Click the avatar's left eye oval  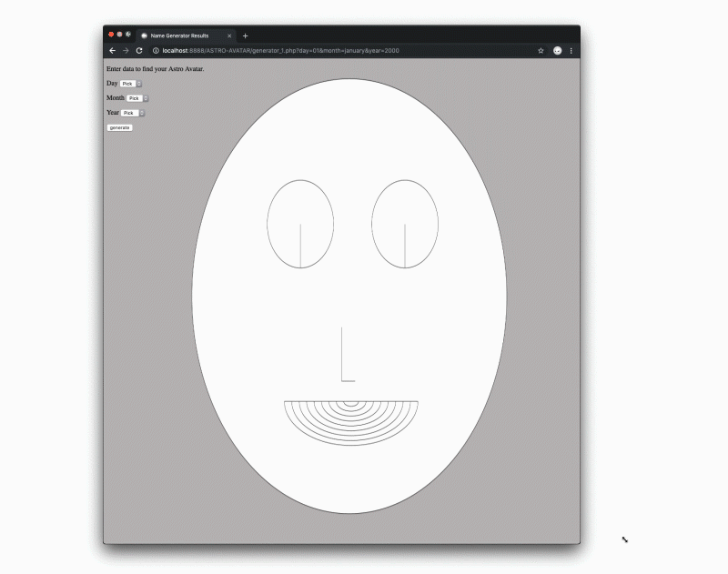tap(300, 224)
